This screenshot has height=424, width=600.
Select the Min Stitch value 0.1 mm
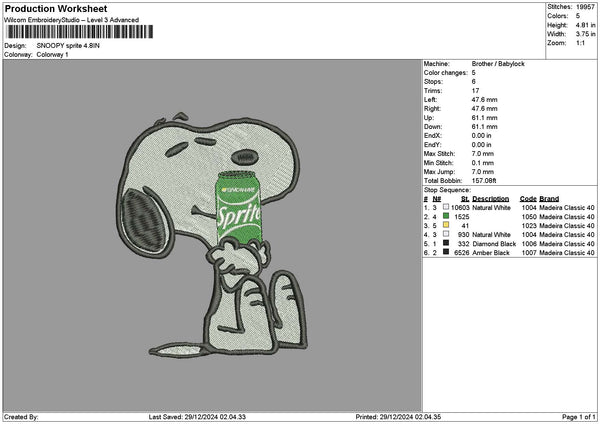[x=483, y=163]
